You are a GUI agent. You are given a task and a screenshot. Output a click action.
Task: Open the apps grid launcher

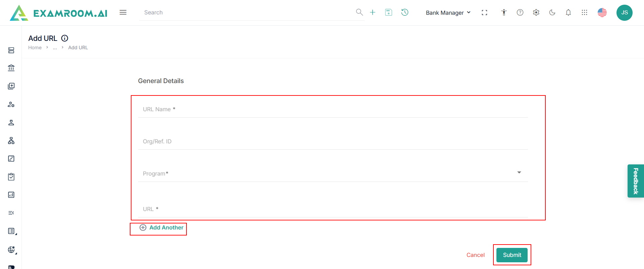click(584, 12)
